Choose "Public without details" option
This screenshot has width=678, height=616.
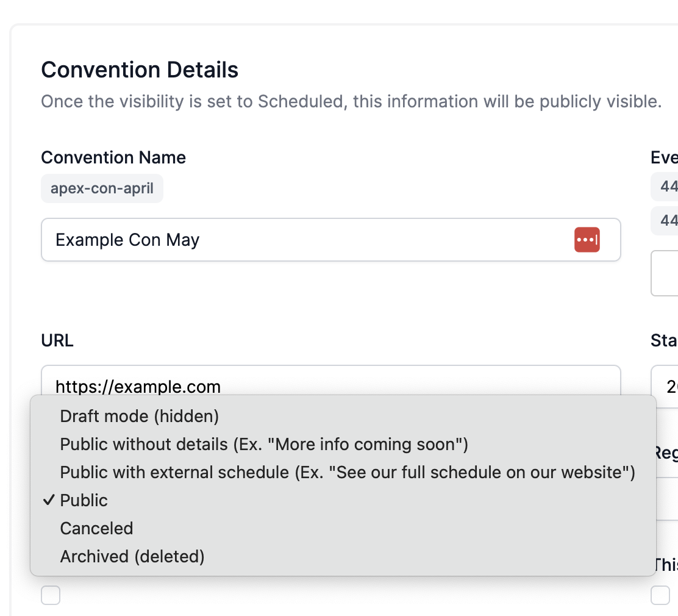click(x=263, y=444)
